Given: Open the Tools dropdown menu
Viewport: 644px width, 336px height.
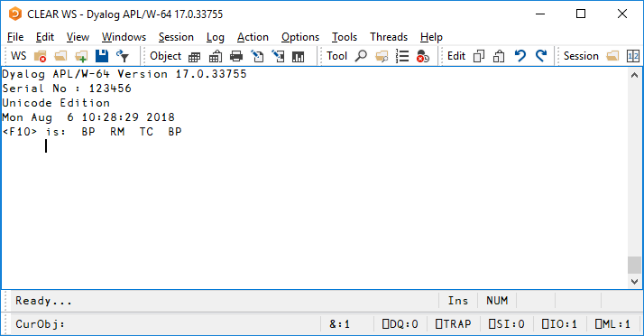Looking at the screenshot, I should coord(345,37).
